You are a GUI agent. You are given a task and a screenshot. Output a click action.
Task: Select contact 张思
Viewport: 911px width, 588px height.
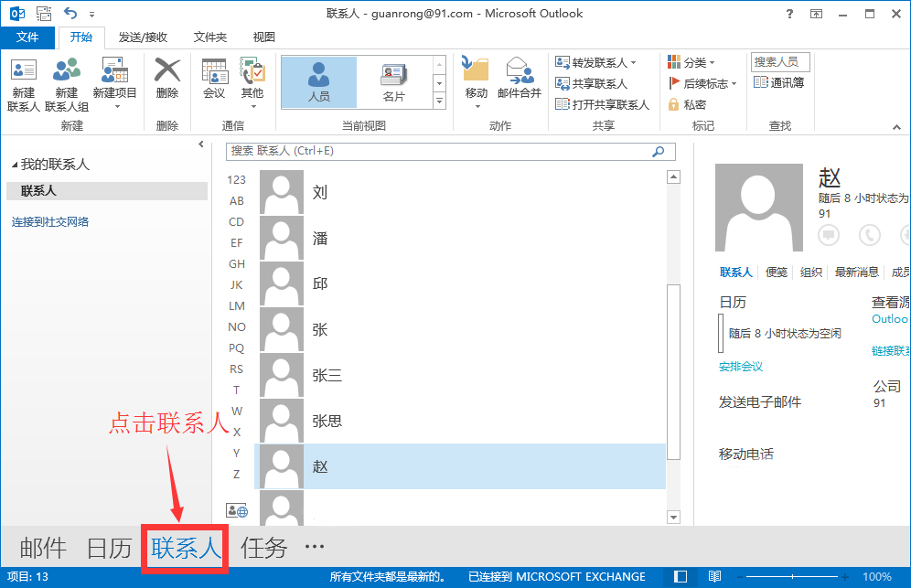(x=460, y=421)
